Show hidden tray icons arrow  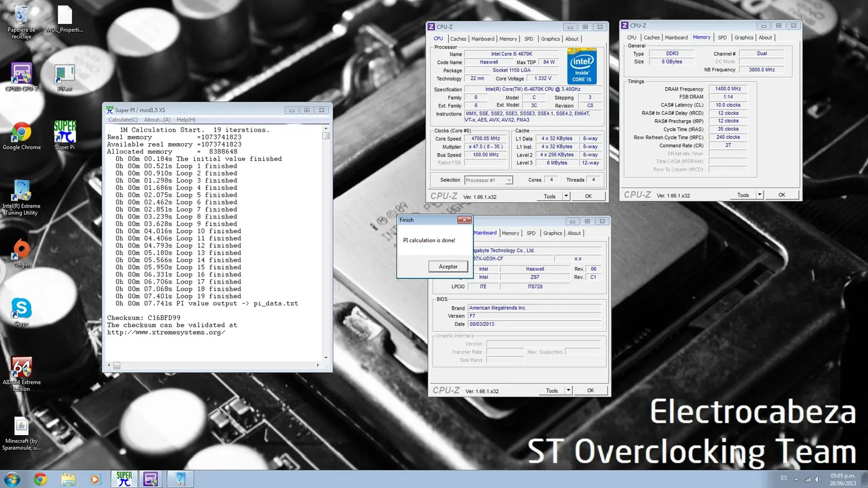click(796, 479)
